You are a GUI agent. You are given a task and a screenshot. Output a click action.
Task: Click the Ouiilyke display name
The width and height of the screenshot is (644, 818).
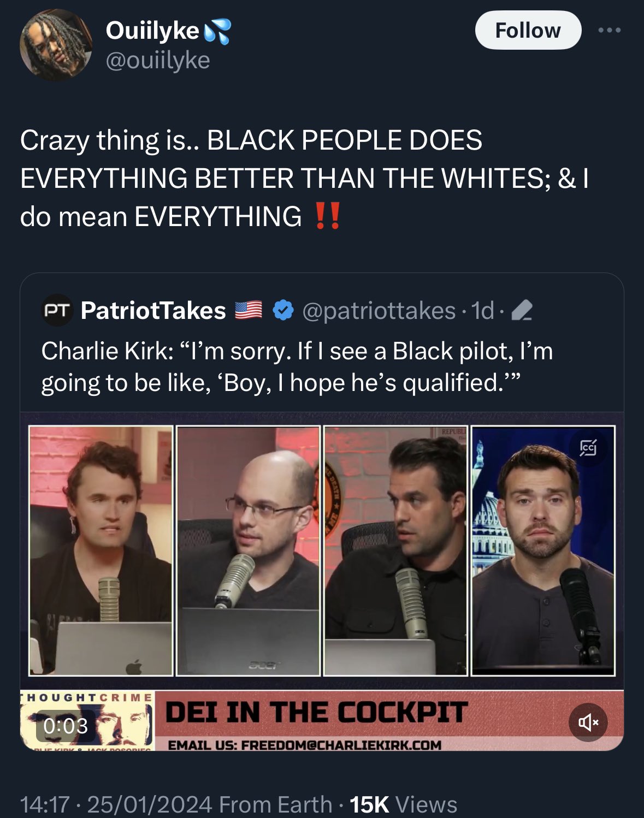tap(152, 31)
